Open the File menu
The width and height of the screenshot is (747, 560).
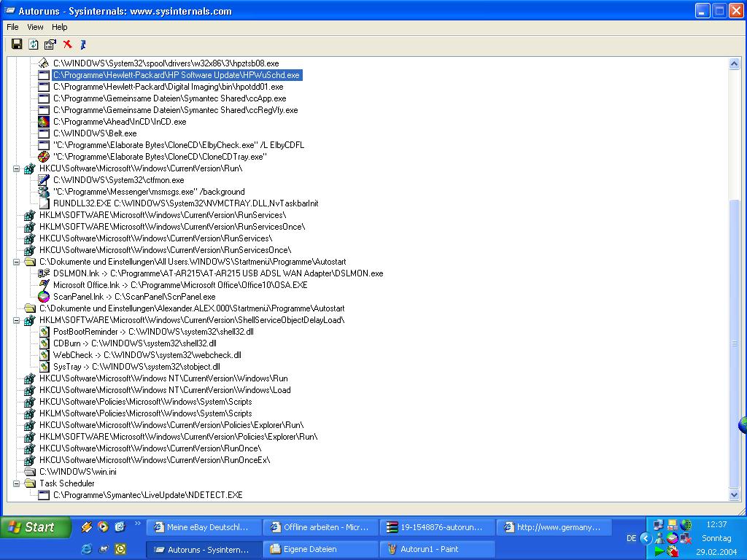(13, 27)
